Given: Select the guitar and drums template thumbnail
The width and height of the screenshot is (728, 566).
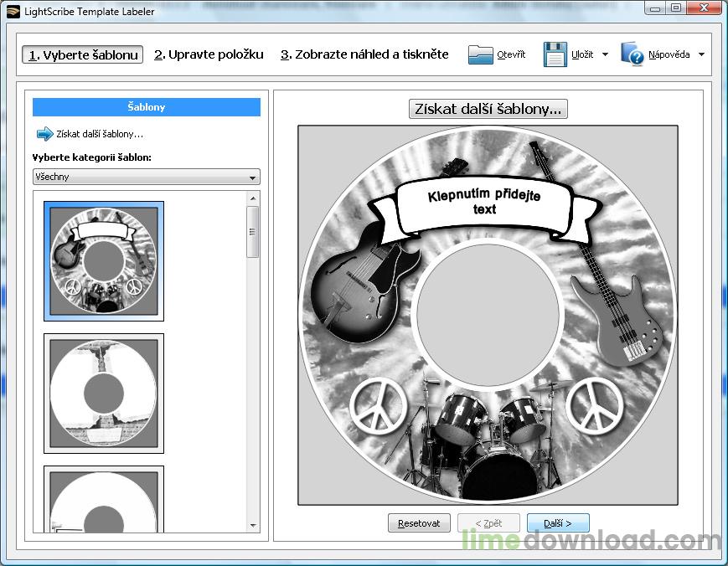Looking at the screenshot, I should click(104, 261).
